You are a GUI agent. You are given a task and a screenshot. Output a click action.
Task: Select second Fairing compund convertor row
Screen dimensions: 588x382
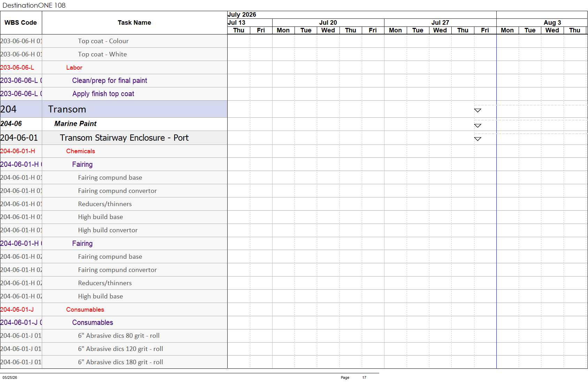point(114,270)
